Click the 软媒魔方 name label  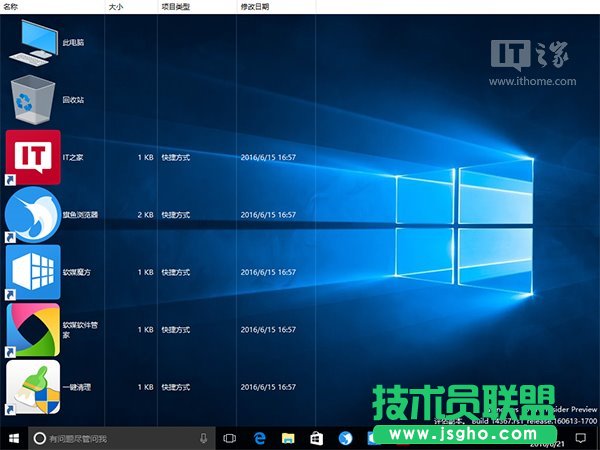(x=77, y=272)
